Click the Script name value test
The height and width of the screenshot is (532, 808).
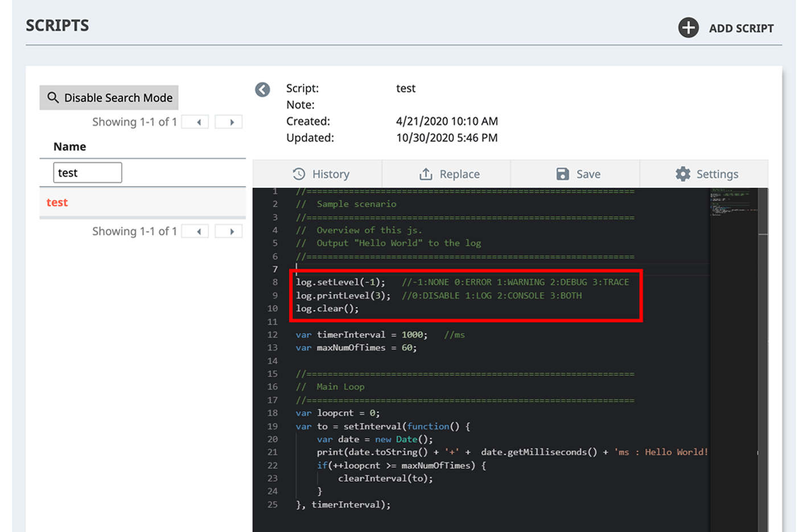[x=406, y=88]
